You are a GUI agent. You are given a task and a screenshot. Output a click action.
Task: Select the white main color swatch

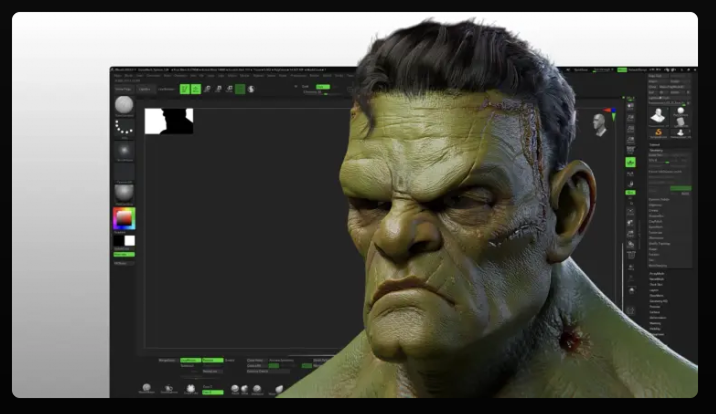[x=130, y=241]
